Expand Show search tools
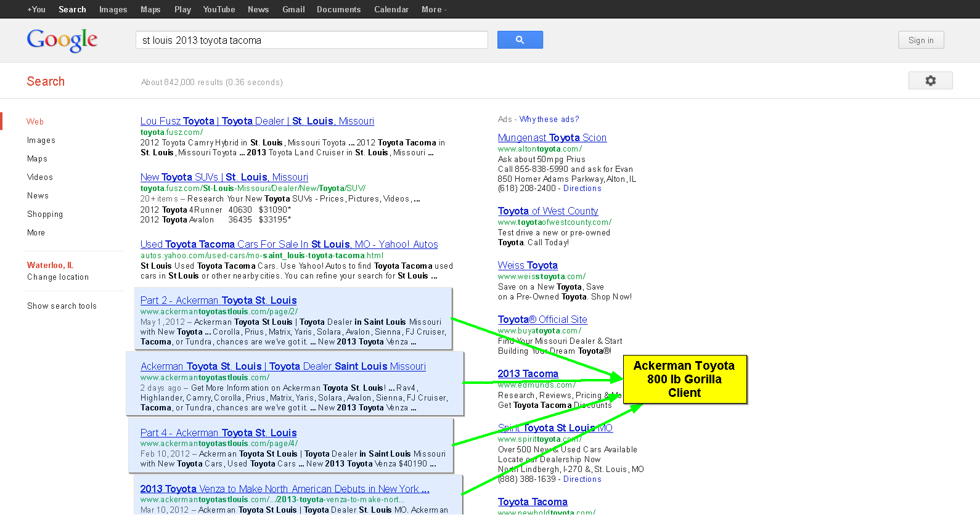The image size is (980, 517). (x=62, y=306)
